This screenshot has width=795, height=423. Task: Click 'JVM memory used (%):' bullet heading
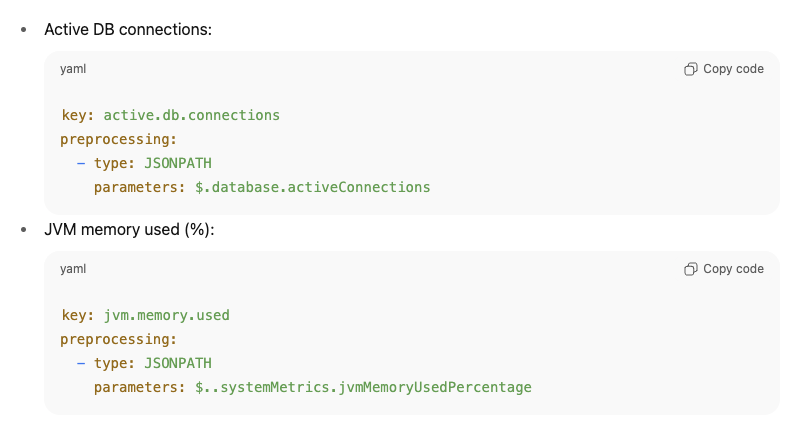click(129, 230)
